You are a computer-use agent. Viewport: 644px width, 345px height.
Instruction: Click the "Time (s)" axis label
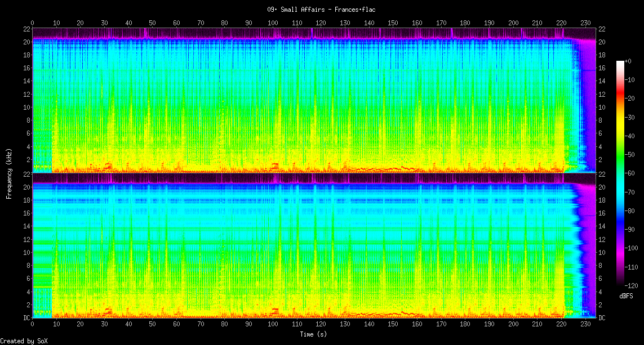[x=313, y=334]
